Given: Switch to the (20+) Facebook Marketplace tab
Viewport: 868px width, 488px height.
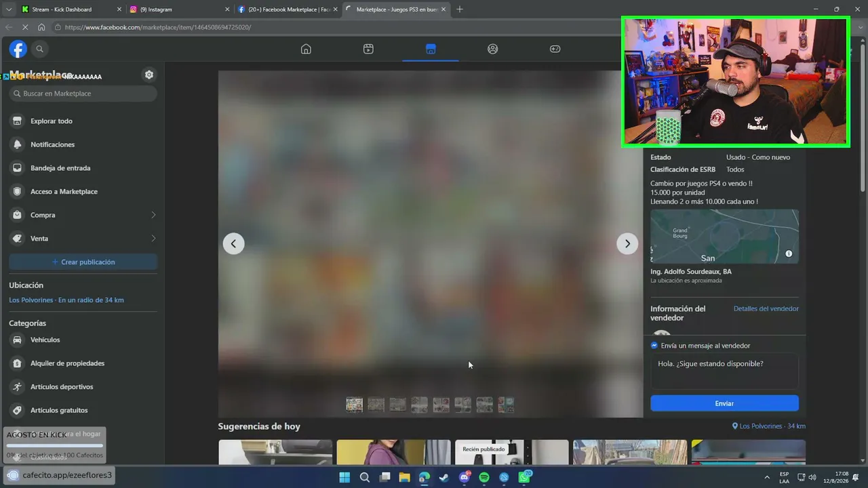Looking at the screenshot, I should tap(288, 9).
